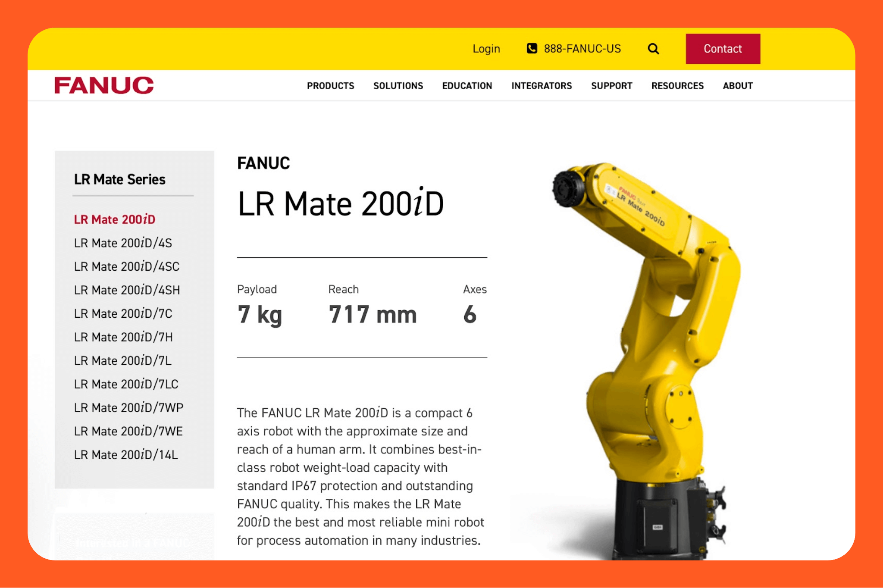Open the INTEGRATORS menu
Image resolution: width=883 pixels, height=588 pixels.
tap(542, 86)
